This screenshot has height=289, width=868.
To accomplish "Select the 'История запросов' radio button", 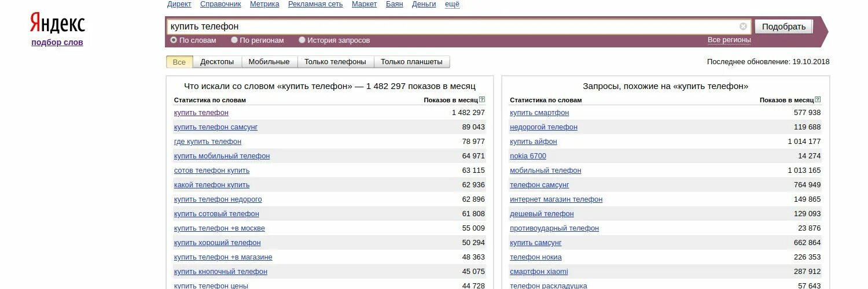I will 302,40.
